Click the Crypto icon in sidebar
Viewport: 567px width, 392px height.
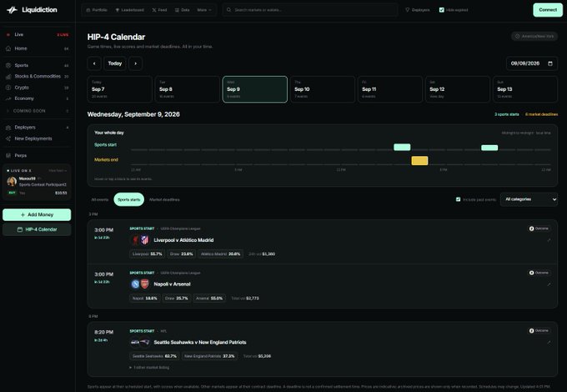(x=8, y=88)
